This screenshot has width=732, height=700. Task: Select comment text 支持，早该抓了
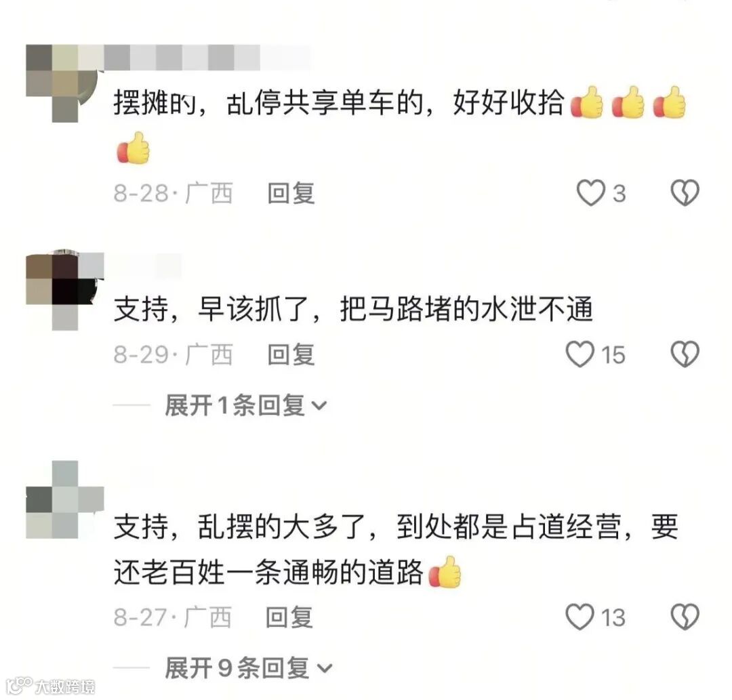click(x=216, y=309)
